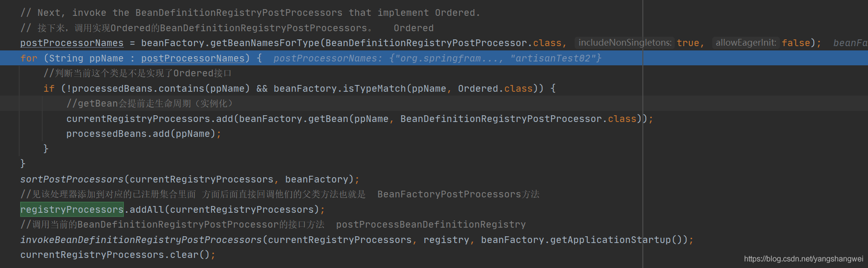Click the if keyword in loop
Viewport: 868px width, 268px height.
coord(49,88)
